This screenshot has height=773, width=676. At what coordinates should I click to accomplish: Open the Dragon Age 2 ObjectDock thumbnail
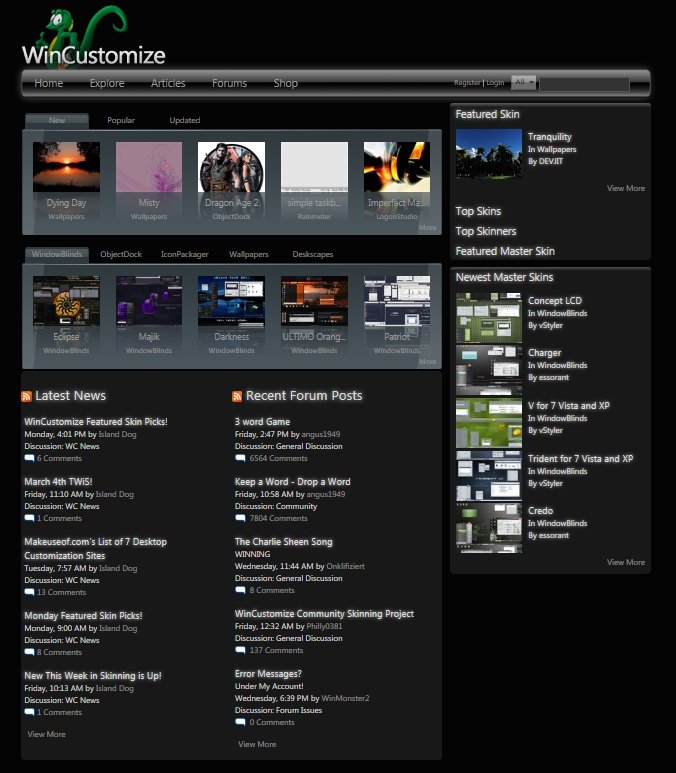pos(231,167)
